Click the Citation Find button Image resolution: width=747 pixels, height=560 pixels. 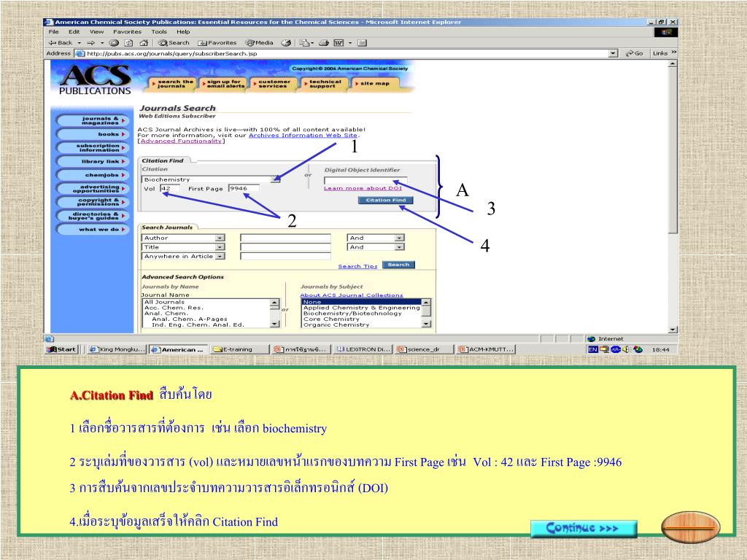pos(385,201)
